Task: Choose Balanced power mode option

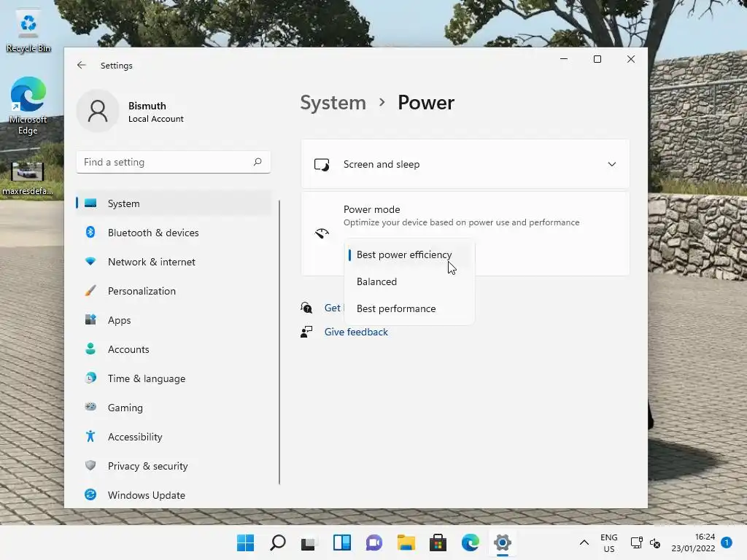Action: click(409, 281)
